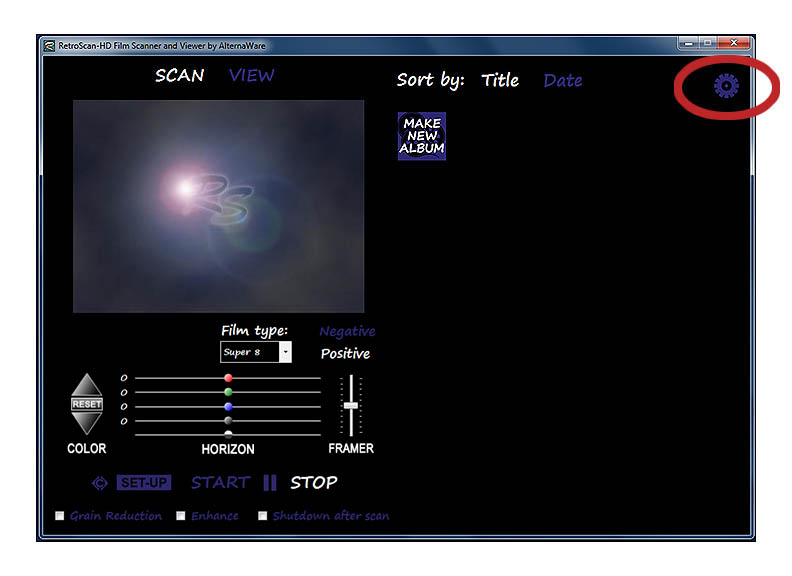Sort albums by Date
Screen dimensions: 792x576
pos(562,81)
